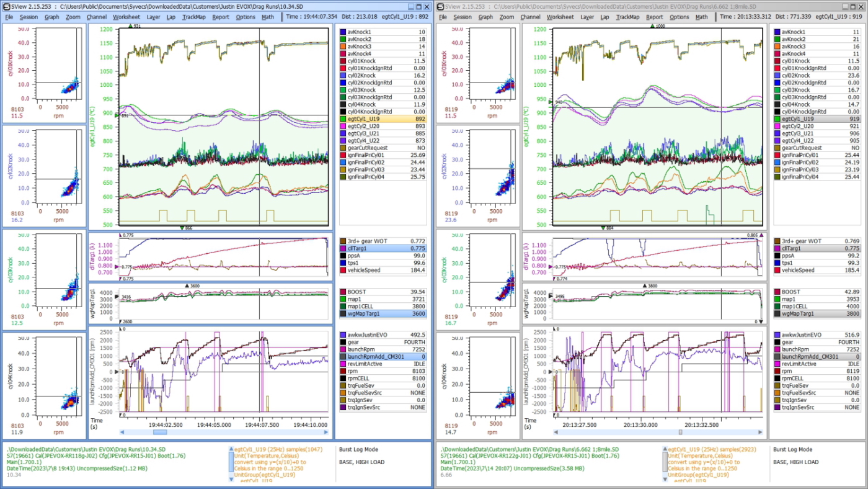Image resolution: width=868 pixels, height=489 pixels.
Task: Open the Zoom menu in the 10.34.SD window
Action: (x=73, y=17)
